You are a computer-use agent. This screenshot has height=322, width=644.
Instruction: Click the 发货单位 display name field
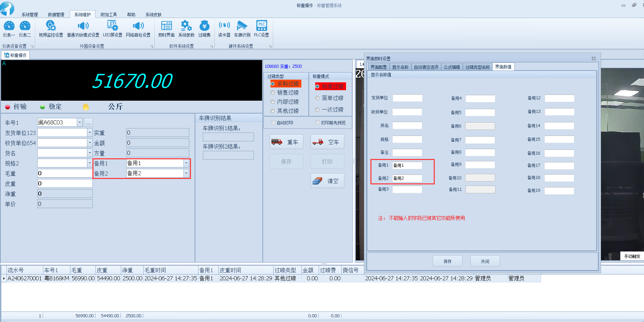point(407,98)
